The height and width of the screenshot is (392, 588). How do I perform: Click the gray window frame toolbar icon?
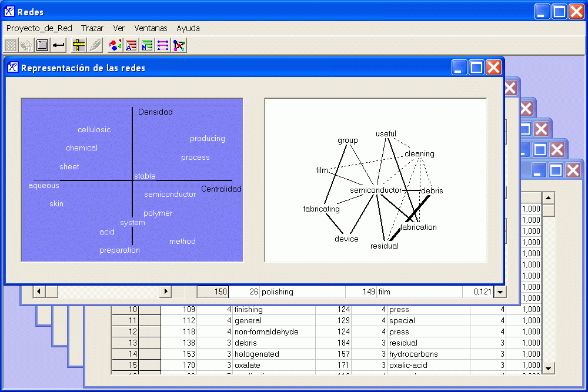click(42, 45)
